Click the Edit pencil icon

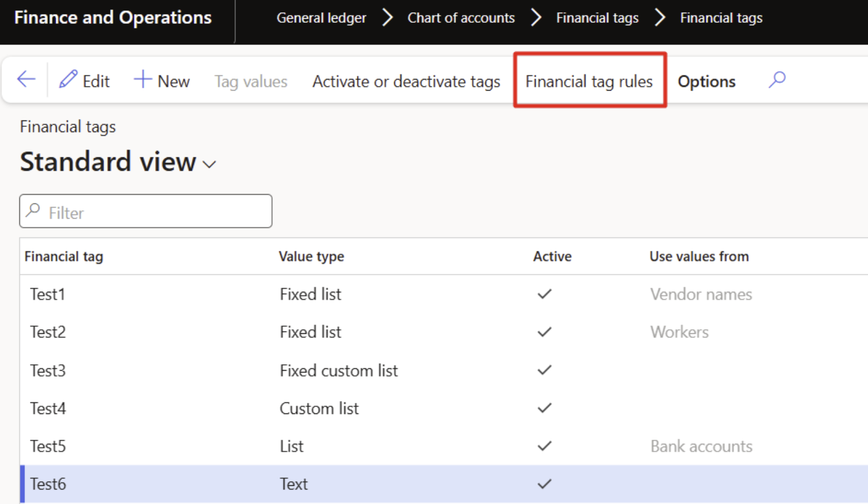point(68,80)
